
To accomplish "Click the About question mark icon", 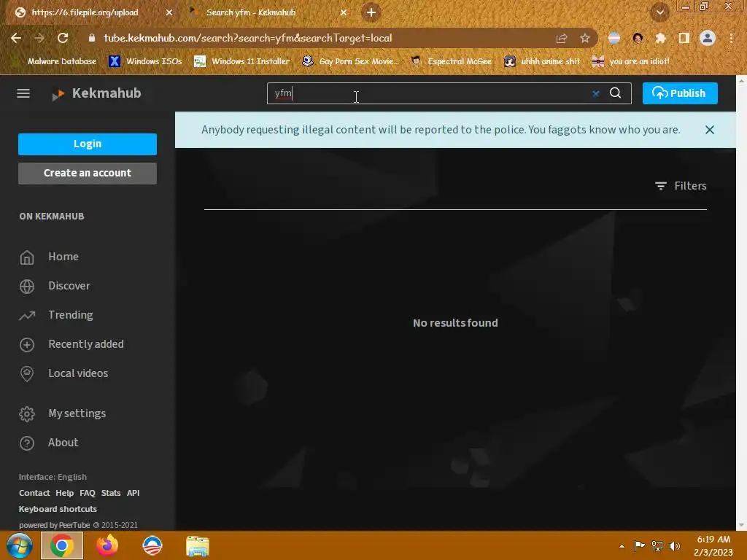I will [27, 443].
